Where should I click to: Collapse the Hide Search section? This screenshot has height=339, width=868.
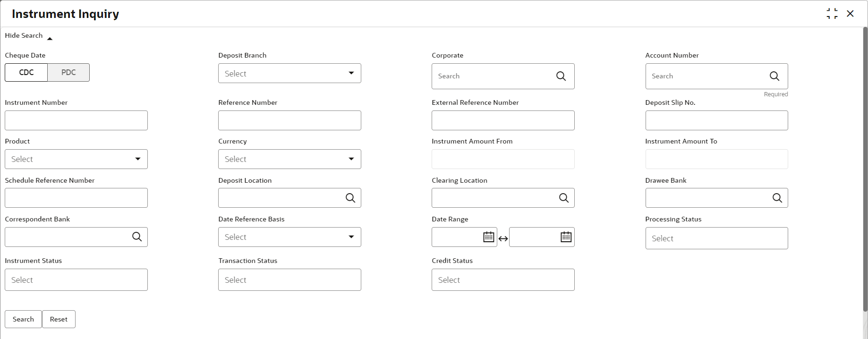tap(28, 36)
